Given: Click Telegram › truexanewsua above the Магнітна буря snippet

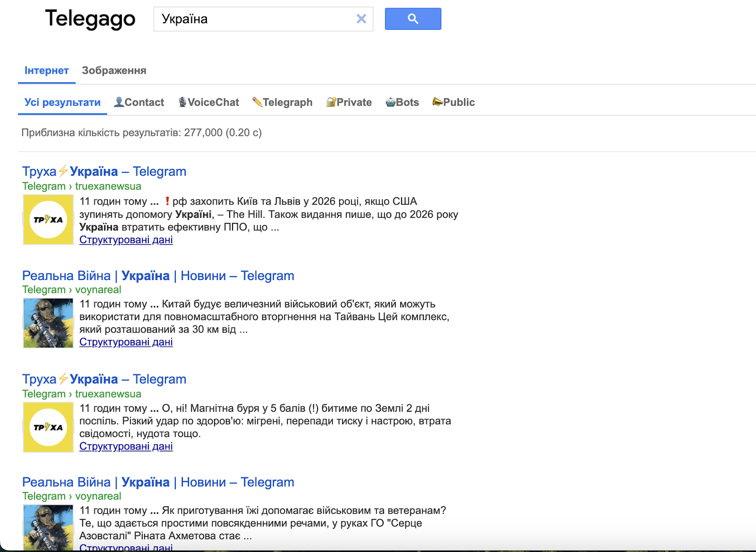Looking at the screenshot, I should tap(82, 394).
